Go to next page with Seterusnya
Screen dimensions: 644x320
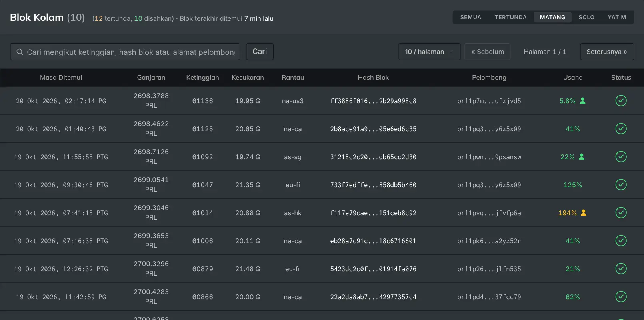[x=607, y=52]
